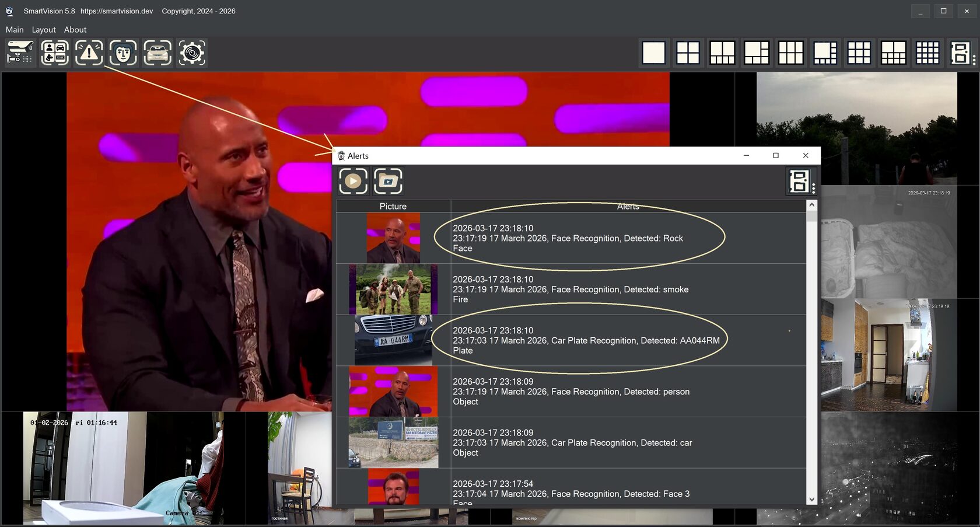Select the Face 3 alert thumbnail
The width and height of the screenshot is (980, 527).
(393, 487)
